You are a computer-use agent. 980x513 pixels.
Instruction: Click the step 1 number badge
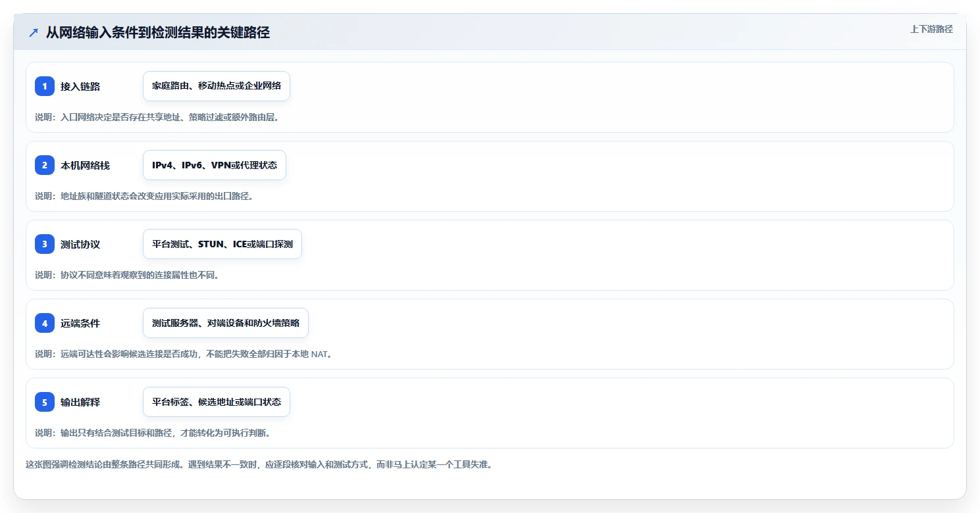point(45,86)
